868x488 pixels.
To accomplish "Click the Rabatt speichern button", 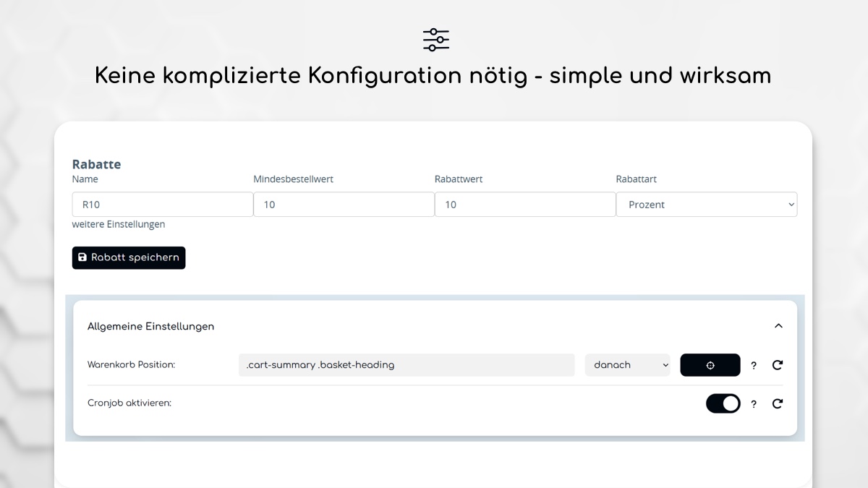I will coord(129,258).
